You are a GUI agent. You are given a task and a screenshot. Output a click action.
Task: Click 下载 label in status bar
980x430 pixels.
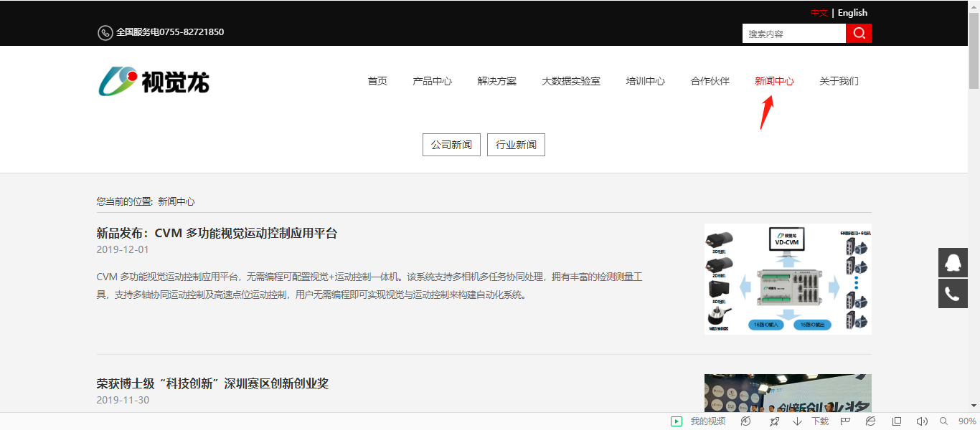820,421
